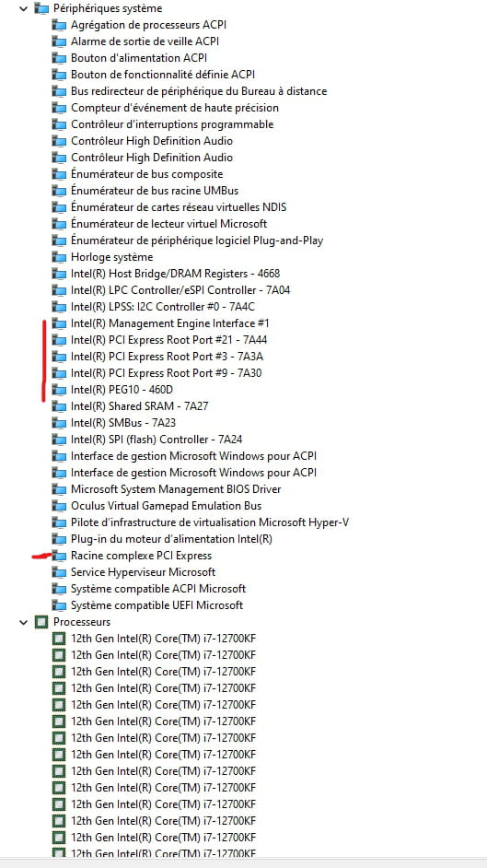The height and width of the screenshot is (868, 487).
Task: Click icon of Intel PEG10 - 460D
Action: (59, 390)
